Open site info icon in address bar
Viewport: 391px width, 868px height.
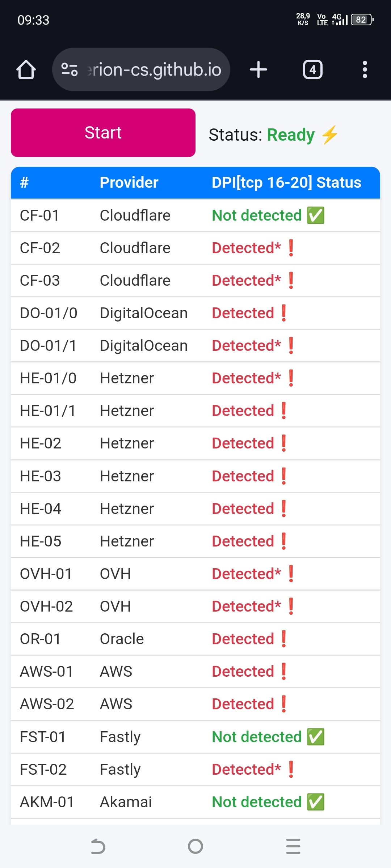[x=69, y=69]
